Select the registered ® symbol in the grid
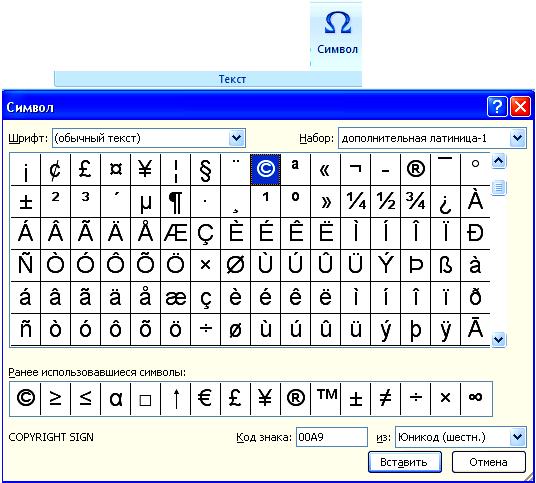 (x=416, y=170)
